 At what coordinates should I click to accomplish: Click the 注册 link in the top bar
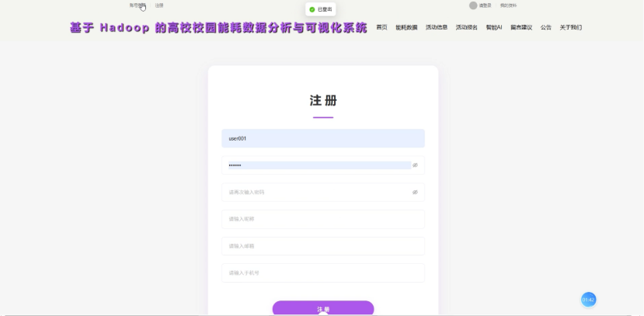(x=159, y=5)
